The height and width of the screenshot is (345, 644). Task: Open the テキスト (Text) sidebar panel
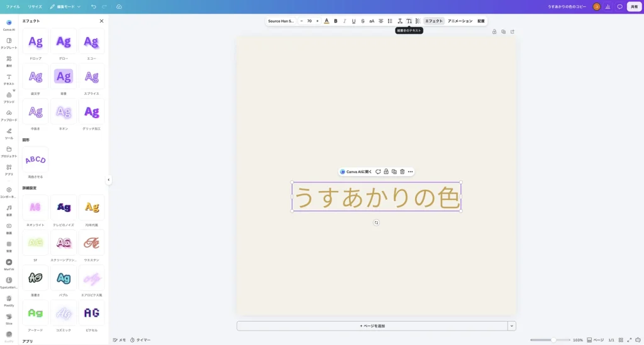pos(9,79)
